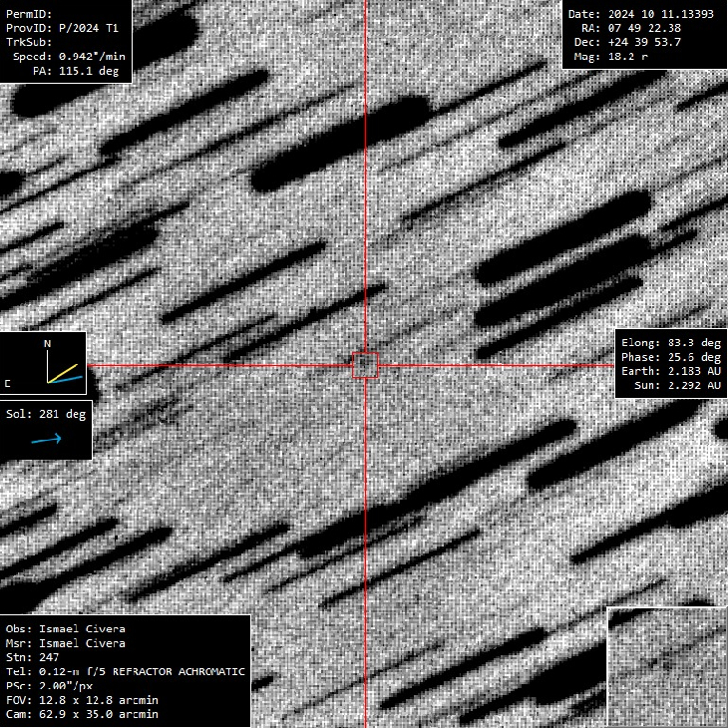
Task: Click the Mag 18.2 r value
Action: 620,57
